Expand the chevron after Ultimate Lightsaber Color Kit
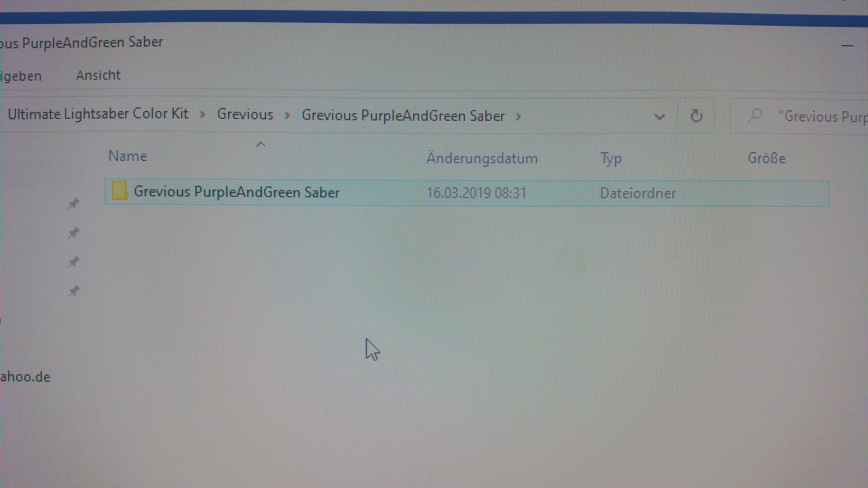868x488 pixels. (203, 115)
